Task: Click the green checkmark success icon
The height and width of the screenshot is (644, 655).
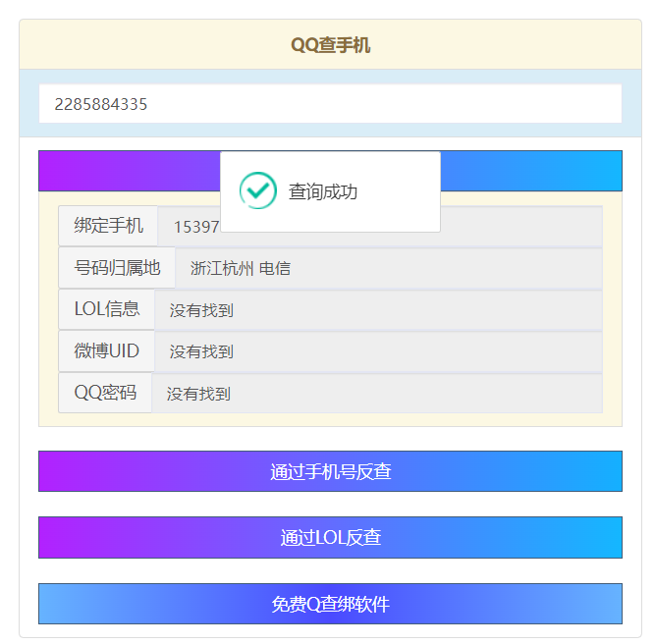Action: click(257, 190)
